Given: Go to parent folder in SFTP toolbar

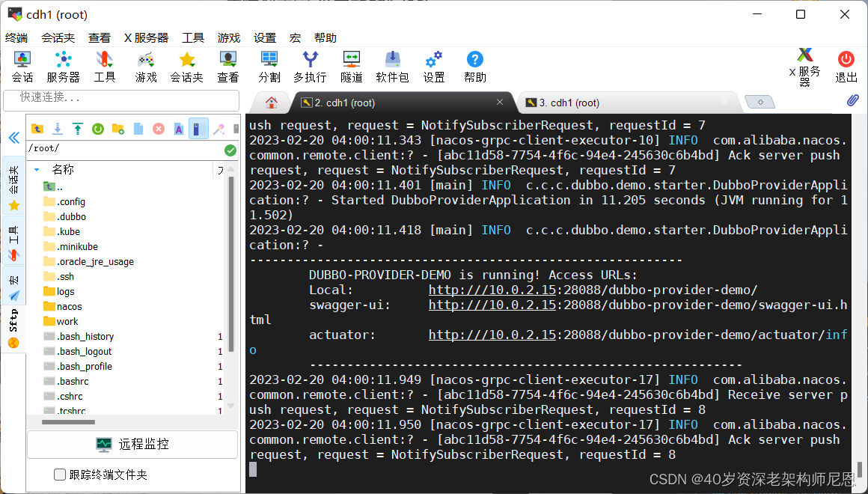Looking at the screenshot, I should (37, 129).
